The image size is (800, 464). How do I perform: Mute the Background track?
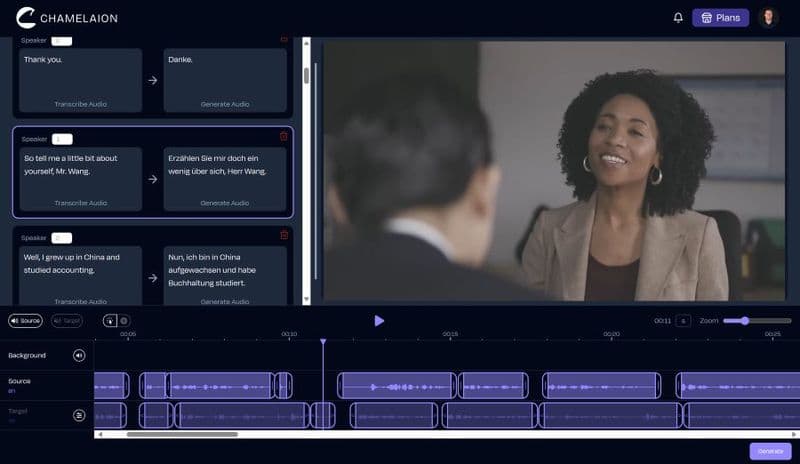tap(79, 355)
